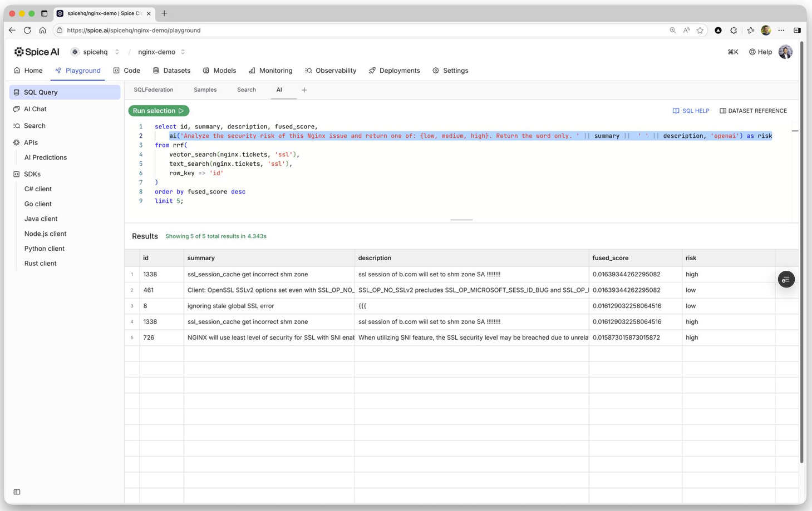Viewport: 812px width, 511px height.
Task: Toggle the browser sidebar panel icon
Action: coord(797,31)
